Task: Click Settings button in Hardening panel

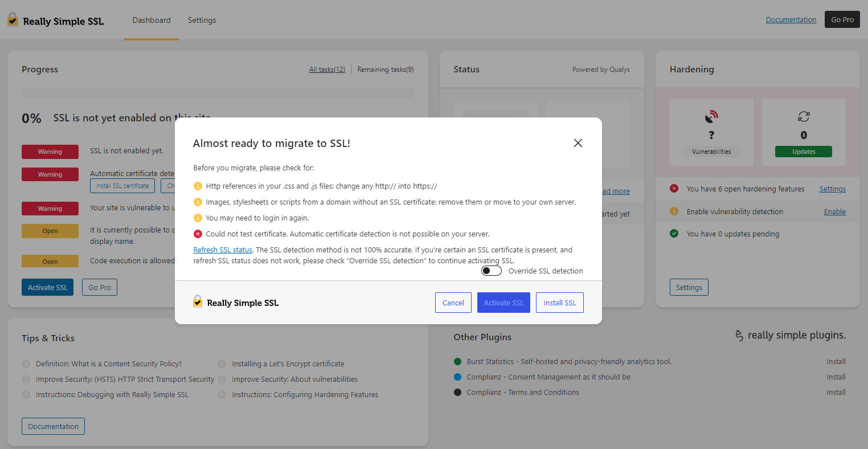Action: tap(689, 287)
